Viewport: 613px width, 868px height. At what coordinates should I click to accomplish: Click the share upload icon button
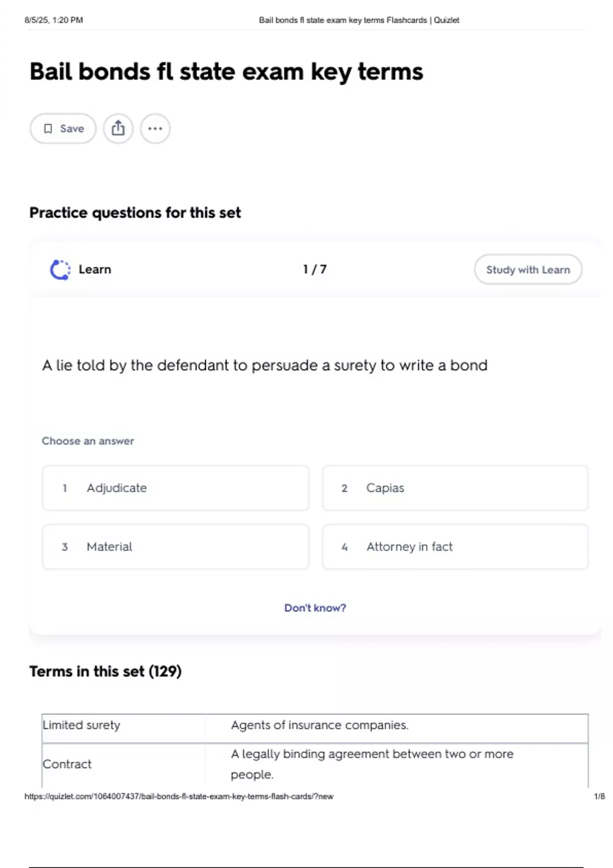[x=118, y=129]
